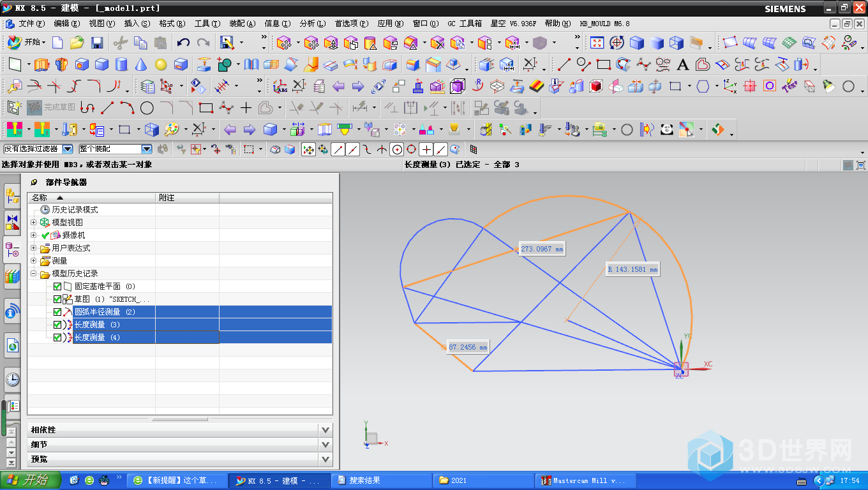Open the 帮助(H) menu
The height and width of the screenshot is (490, 868).
pyautogui.click(x=558, y=24)
